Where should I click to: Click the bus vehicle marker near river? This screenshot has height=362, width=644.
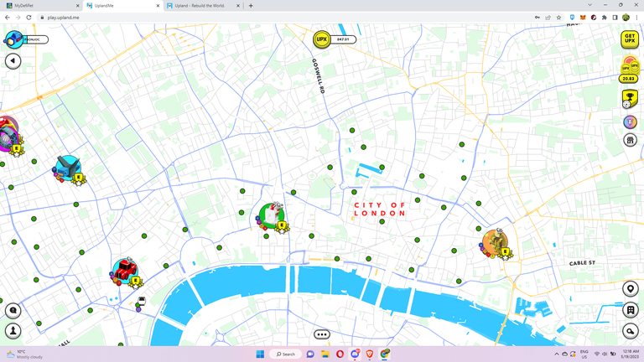tap(142, 301)
